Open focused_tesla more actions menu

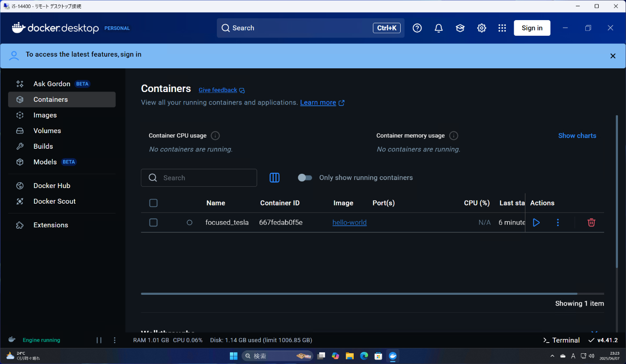click(558, 222)
